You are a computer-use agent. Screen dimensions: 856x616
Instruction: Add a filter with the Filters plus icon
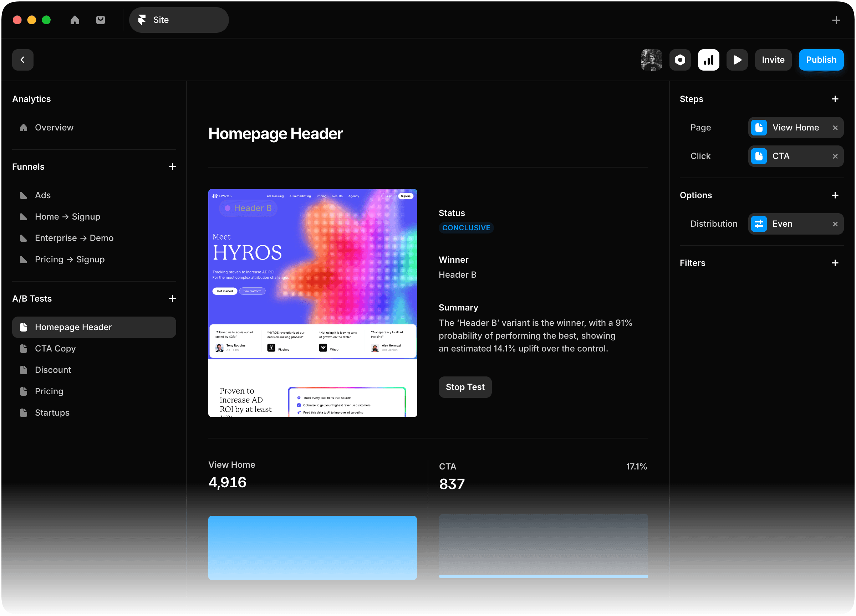pos(835,263)
